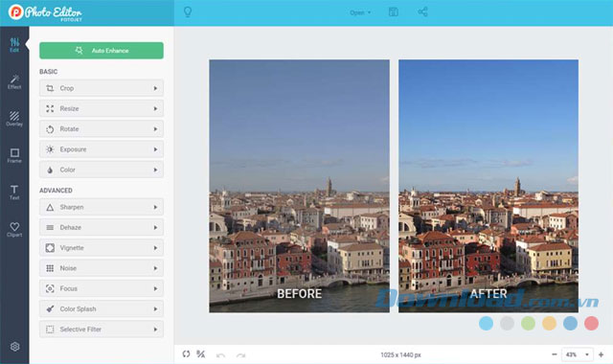Click the share icon in header

422,11
